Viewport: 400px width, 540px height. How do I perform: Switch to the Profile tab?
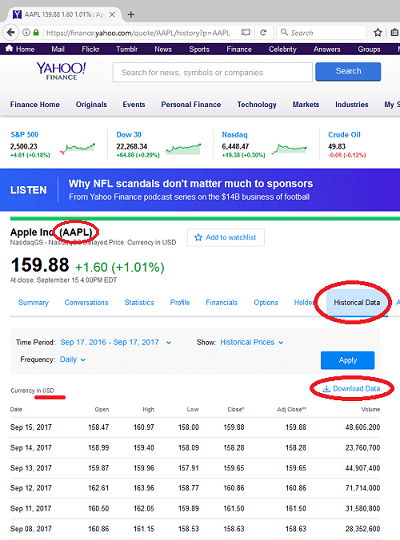pos(180,302)
